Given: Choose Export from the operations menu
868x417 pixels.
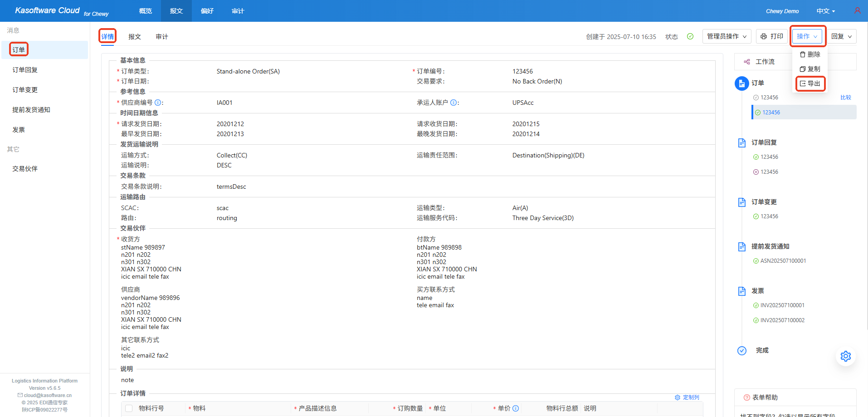Looking at the screenshot, I should pyautogui.click(x=810, y=83).
